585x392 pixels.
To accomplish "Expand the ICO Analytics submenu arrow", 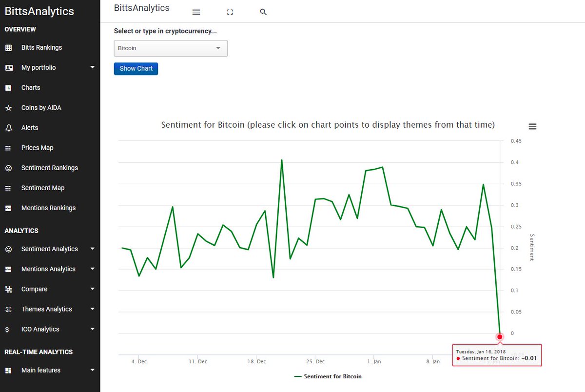I will 93,329.
